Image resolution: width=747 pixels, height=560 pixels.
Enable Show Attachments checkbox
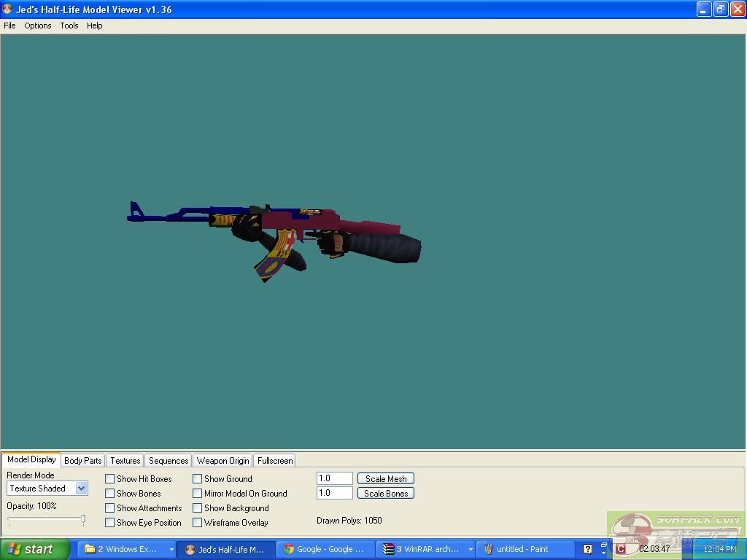109,508
